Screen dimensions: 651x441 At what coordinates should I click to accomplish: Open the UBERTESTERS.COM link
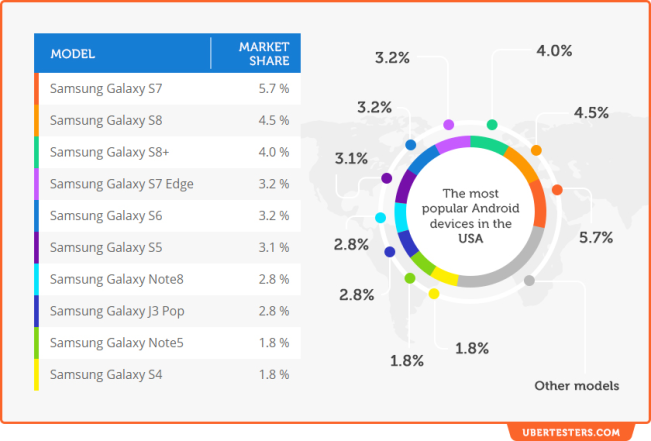(x=571, y=432)
